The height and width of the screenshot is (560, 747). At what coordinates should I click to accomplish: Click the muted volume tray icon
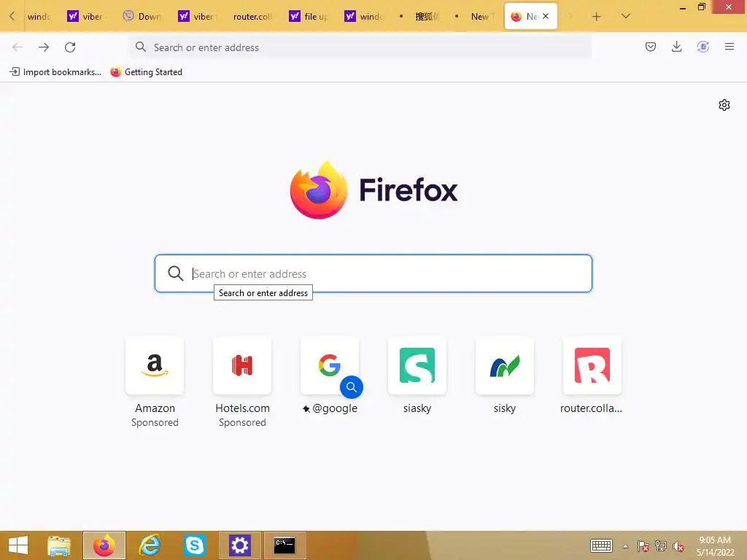coord(678,546)
